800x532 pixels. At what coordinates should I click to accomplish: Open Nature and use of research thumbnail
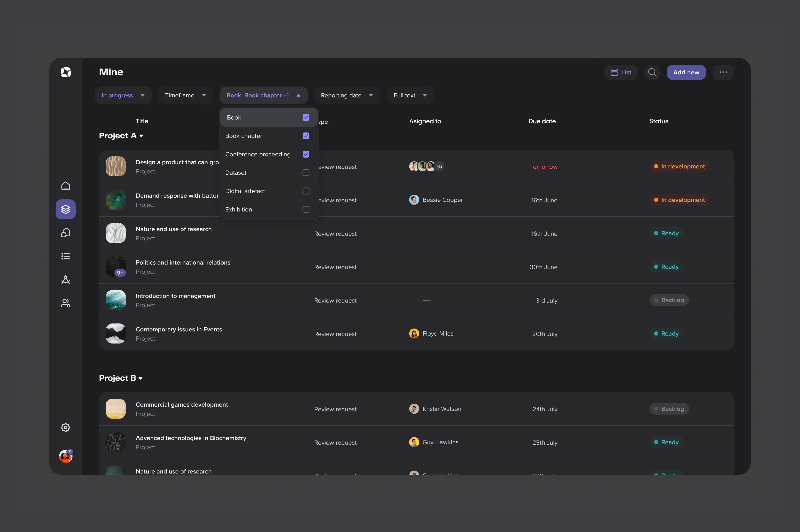[116, 233]
